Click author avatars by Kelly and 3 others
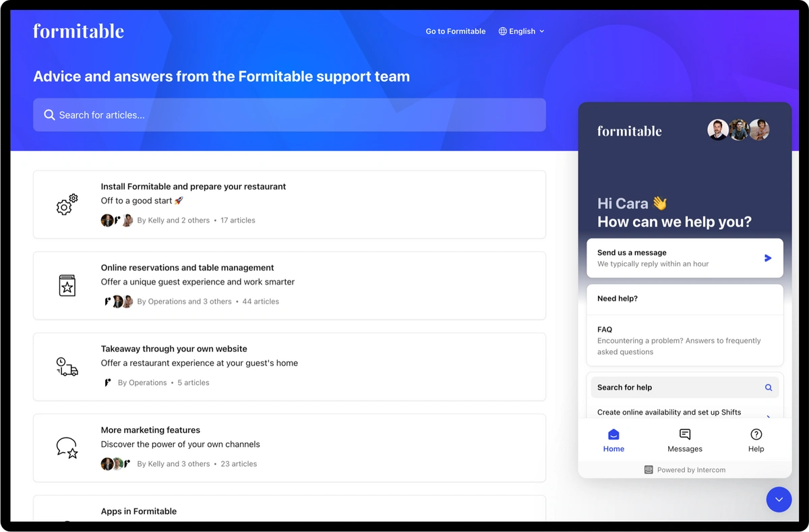 (x=117, y=464)
